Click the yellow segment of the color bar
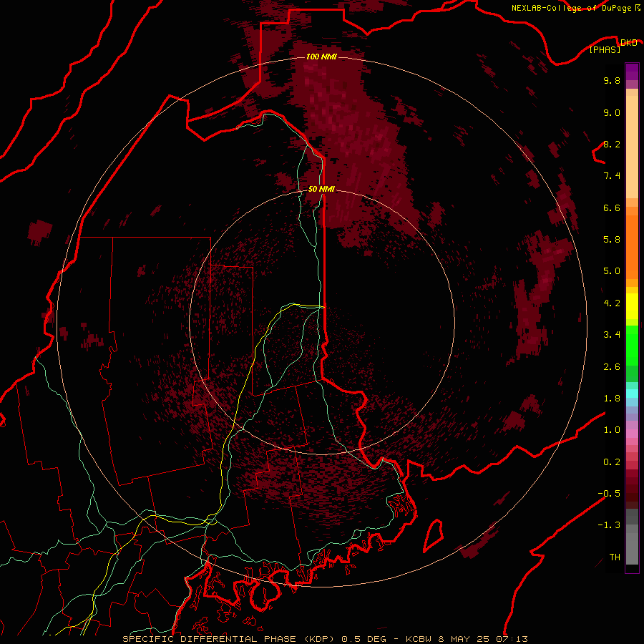 point(632,306)
